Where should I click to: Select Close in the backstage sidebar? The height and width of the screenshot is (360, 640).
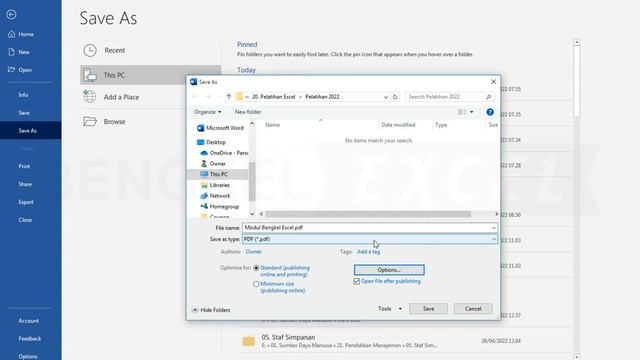pos(25,220)
